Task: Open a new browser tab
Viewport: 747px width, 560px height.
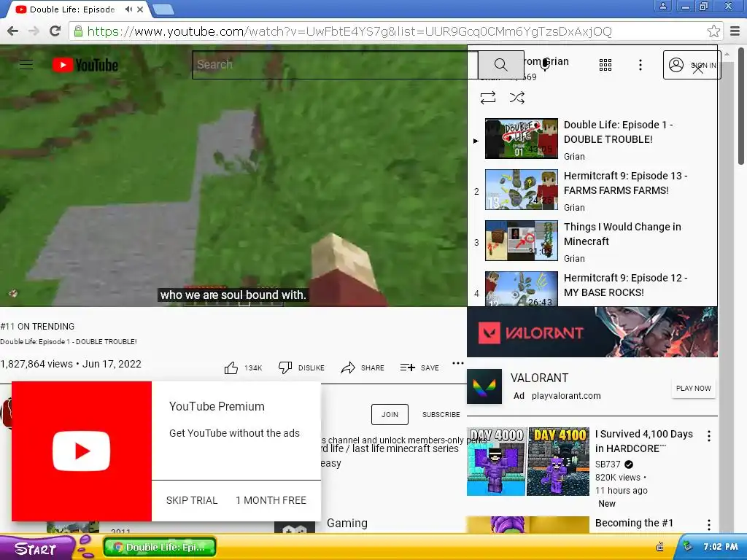Action: 163,9
